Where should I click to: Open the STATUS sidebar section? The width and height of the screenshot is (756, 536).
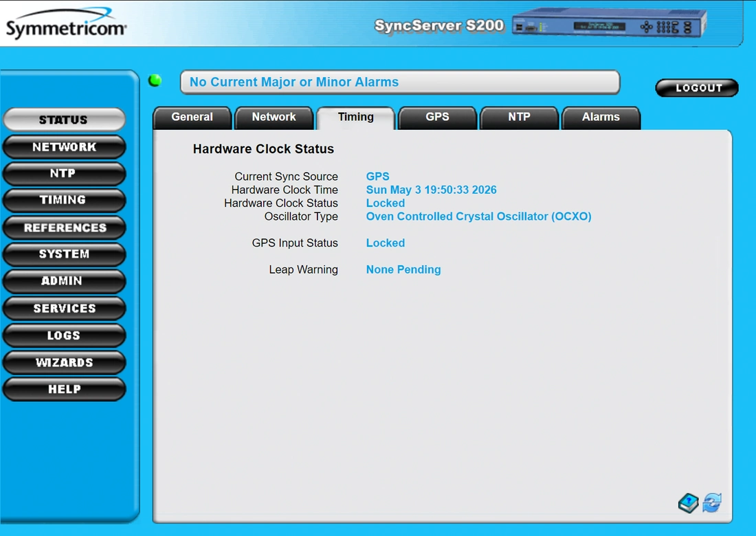64,120
